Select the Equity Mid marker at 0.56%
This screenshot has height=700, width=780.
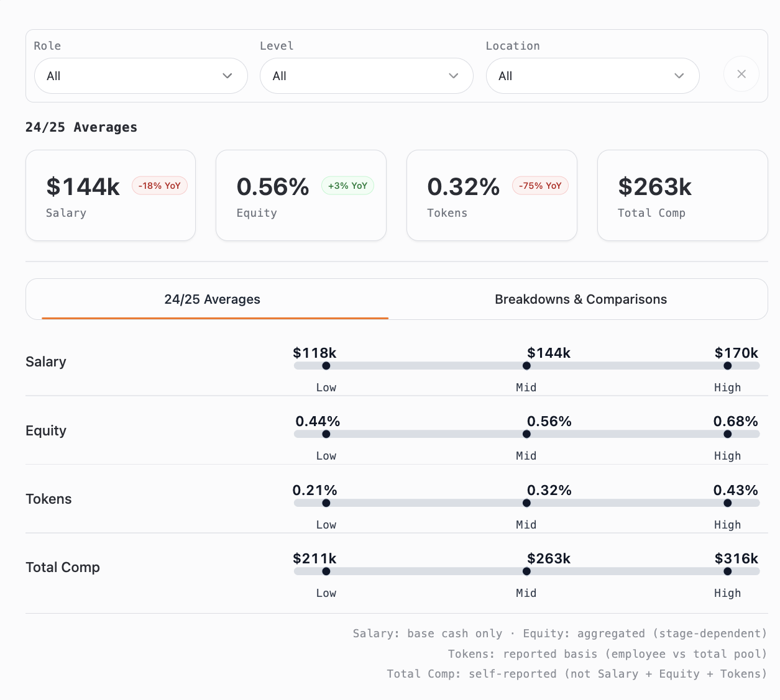[526, 434]
